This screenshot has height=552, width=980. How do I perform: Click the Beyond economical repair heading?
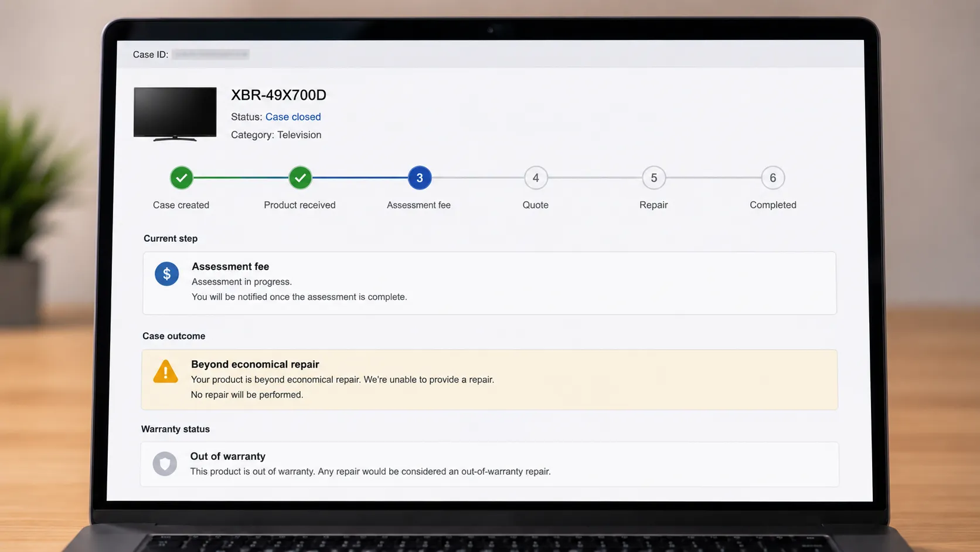click(x=255, y=364)
